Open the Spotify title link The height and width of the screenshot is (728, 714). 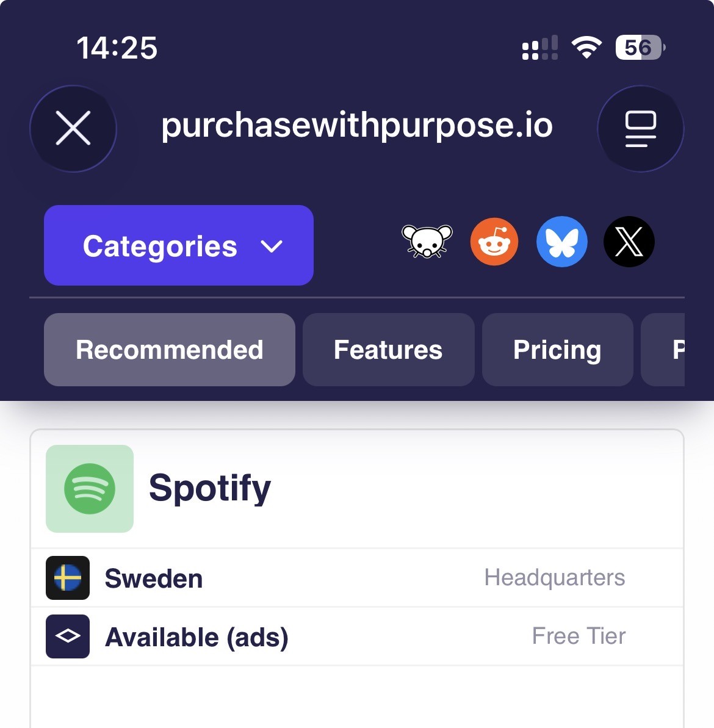click(x=210, y=488)
